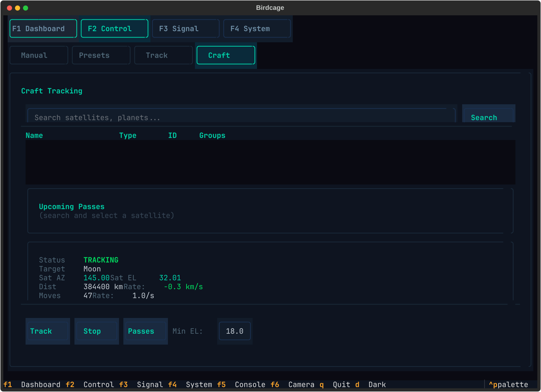Click the Dist label
This screenshot has height=392, width=541.
(x=48, y=287)
